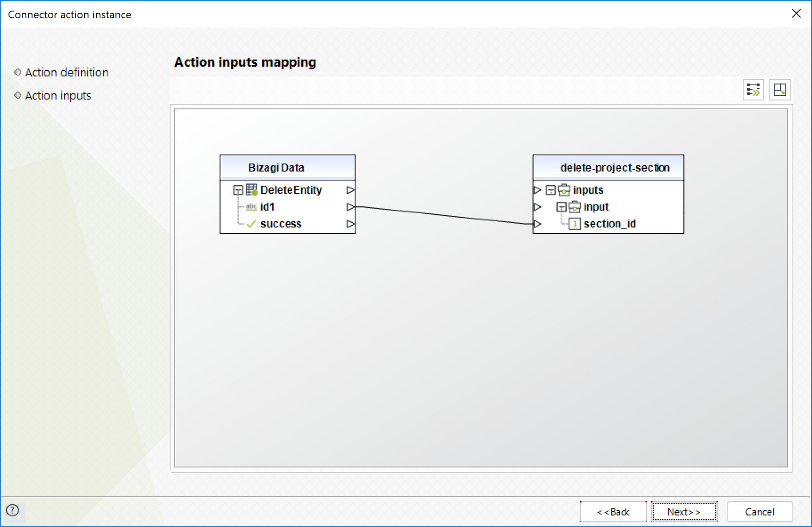Collapse the input tree node

[x=561, y=207]
